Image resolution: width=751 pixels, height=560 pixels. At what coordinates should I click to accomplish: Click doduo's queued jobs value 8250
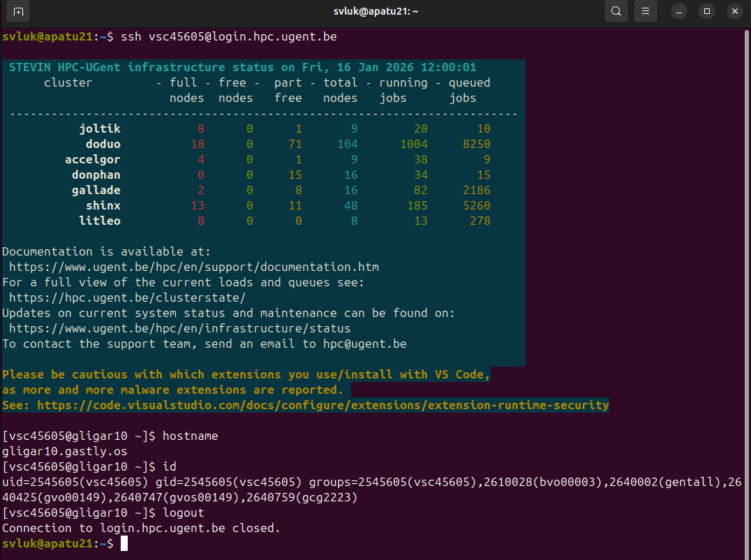click(477, 145)
